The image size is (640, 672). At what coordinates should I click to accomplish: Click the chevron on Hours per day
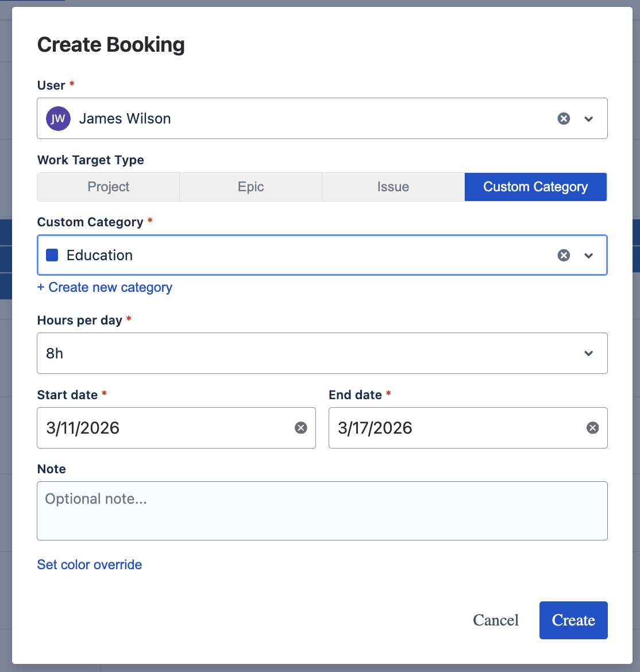(x=589, y=353)
